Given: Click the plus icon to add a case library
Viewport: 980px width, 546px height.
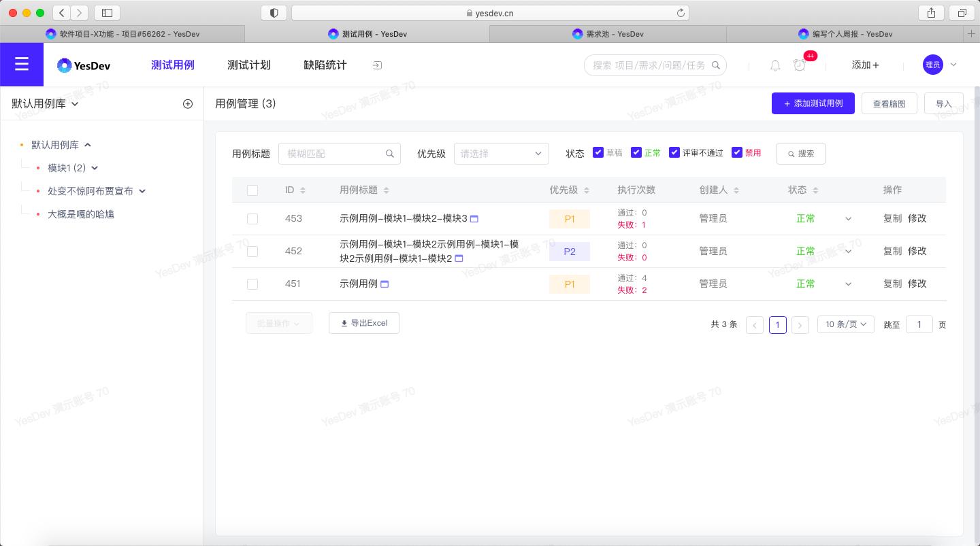Looking at the screenshot, I should (x=188, y=103).
